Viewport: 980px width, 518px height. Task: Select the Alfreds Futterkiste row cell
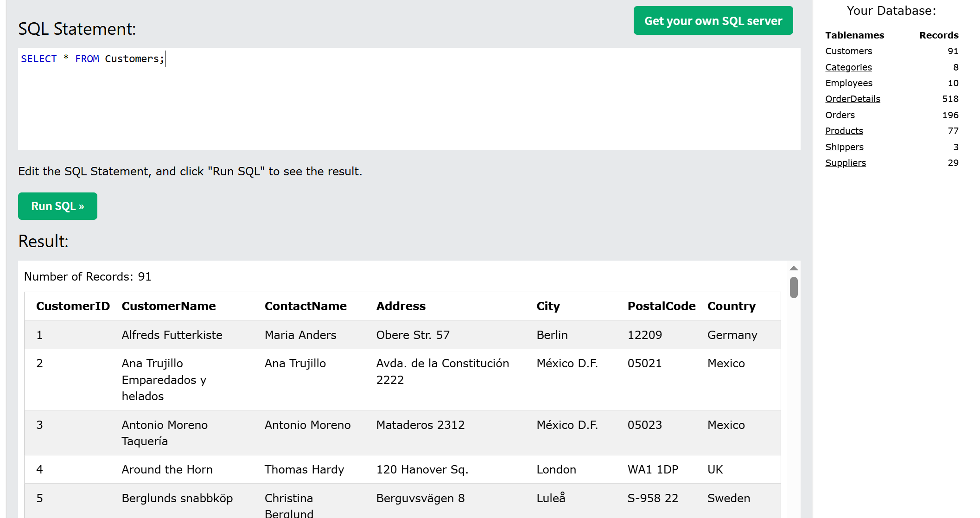172,335
